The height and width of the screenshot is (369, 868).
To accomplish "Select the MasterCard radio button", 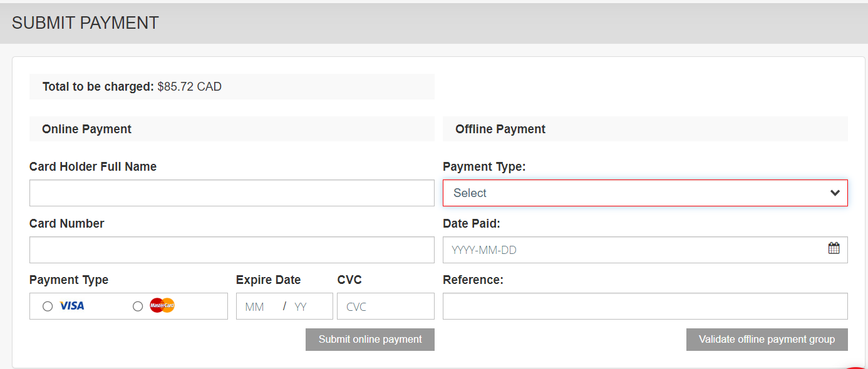I will click(138, 306).
